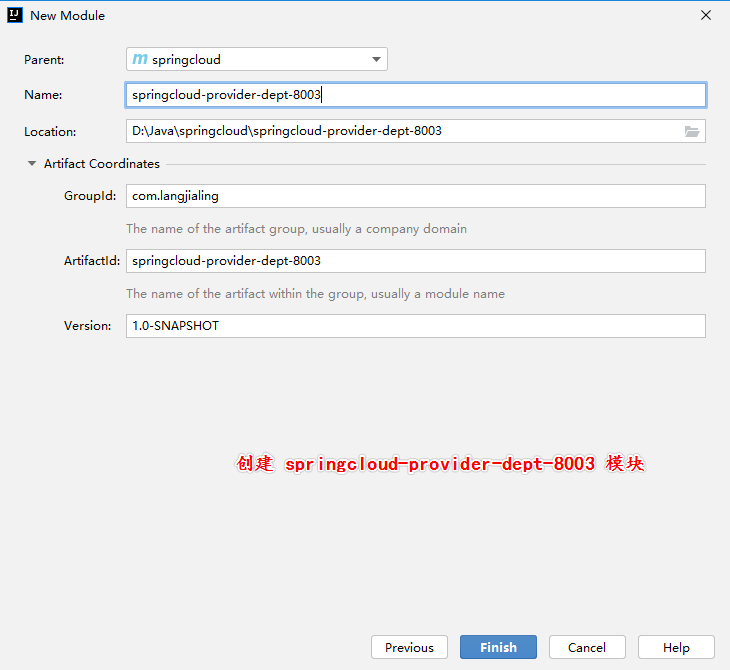The image size is (730, 670).
Task: Click the 'Parent:' label
Action: click(x=44, y=60)
